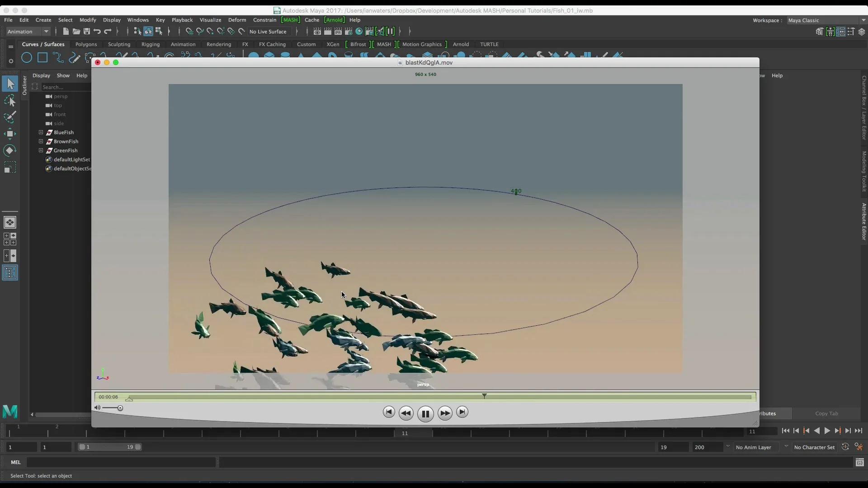Select the Move tool

9,133
